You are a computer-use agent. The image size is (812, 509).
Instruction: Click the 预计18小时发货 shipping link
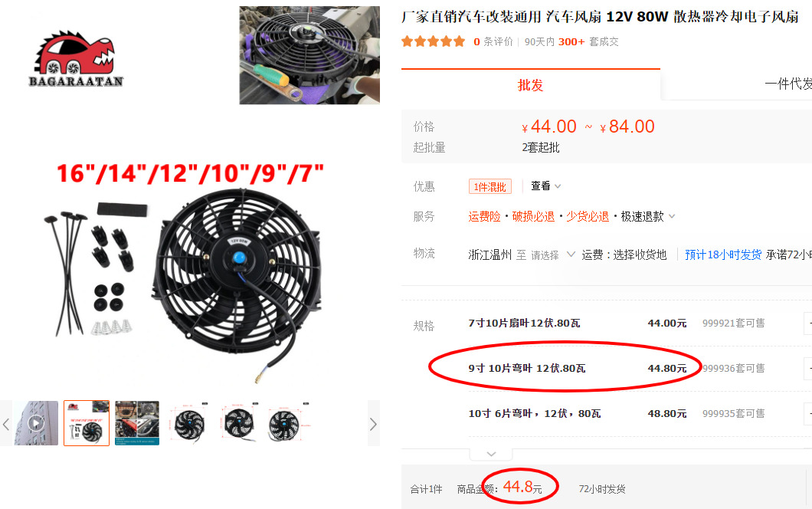[723, 255]
